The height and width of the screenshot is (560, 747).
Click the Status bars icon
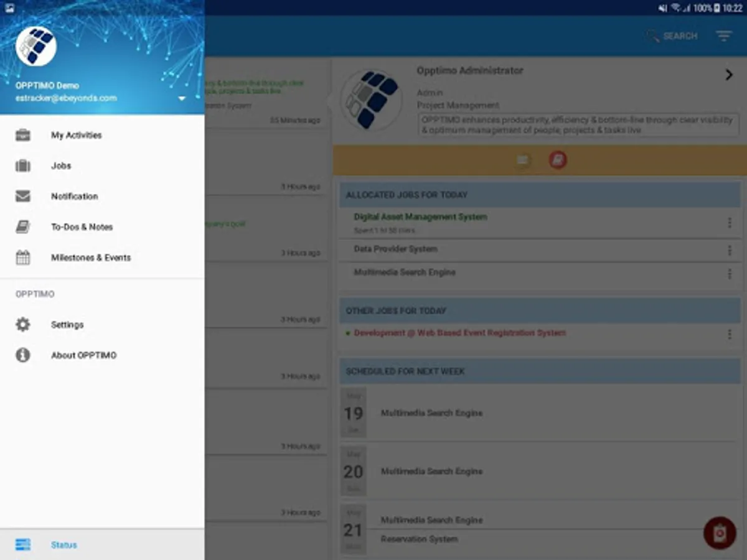click(x=23, y=544)
